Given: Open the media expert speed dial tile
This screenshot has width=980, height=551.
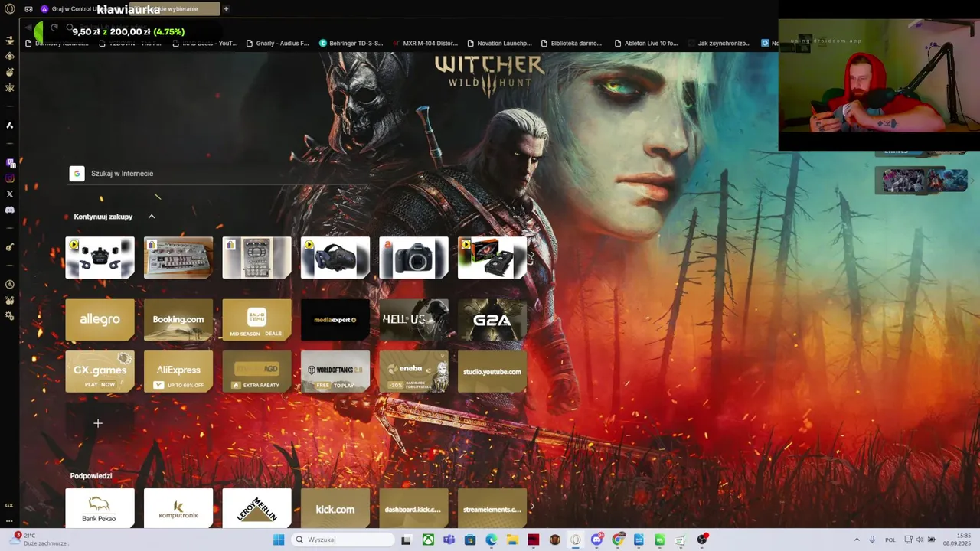Looking at the screenshot, I should [335, 320].
